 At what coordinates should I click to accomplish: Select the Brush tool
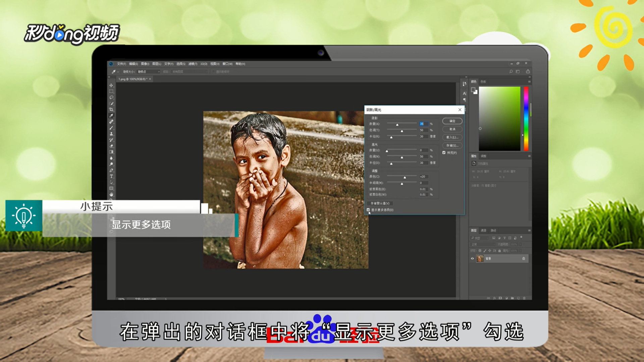111,128
